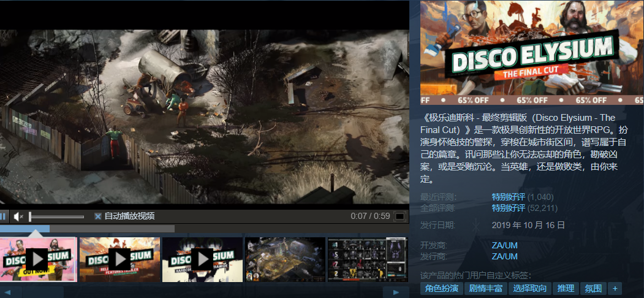
Task: Click the Disco Elysium Final Cut header image
Action: click(532, 53)
